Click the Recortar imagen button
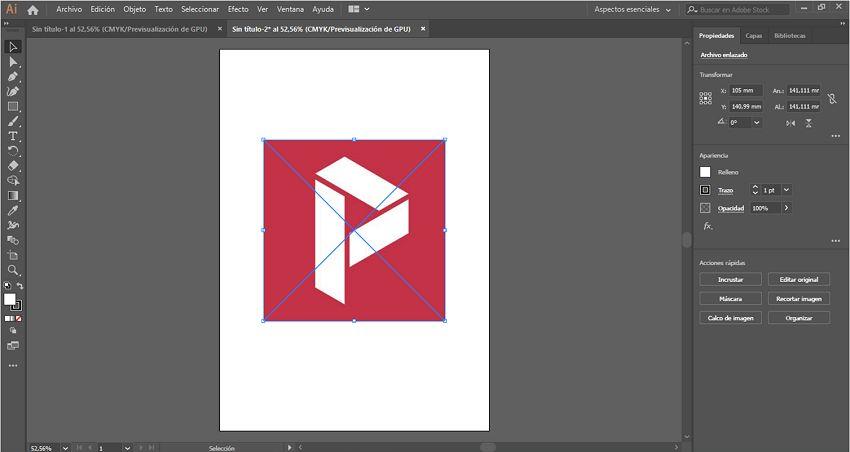The width and height of the screenshot is (850, 452). point(799,299)
